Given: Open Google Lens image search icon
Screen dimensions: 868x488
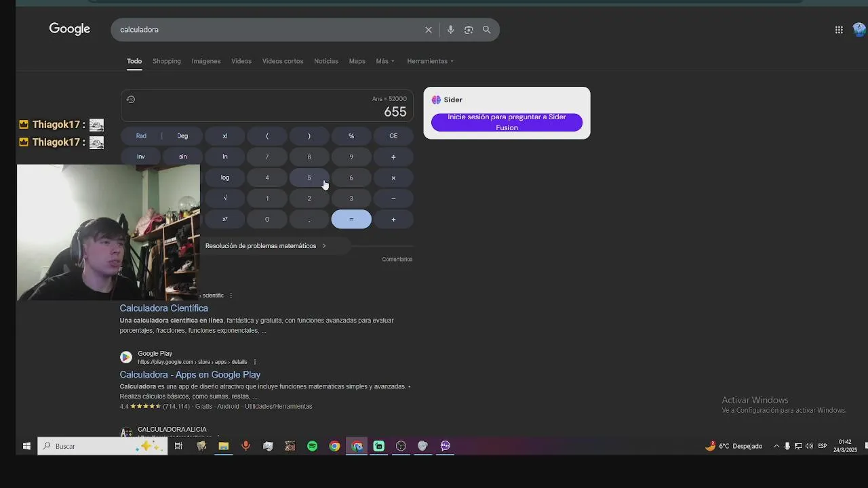Looking at the screenshot, I should pyautogui.click(x=469, y=30).
